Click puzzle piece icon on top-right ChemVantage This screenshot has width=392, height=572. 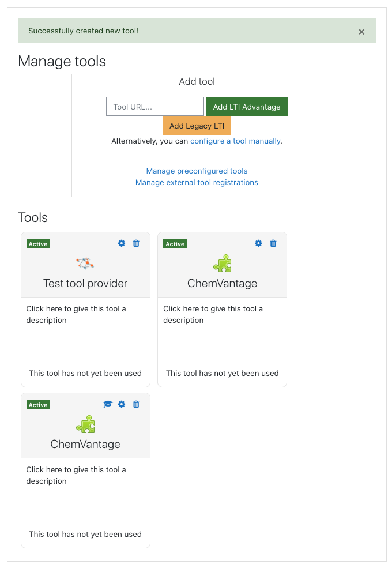[223, 264]
